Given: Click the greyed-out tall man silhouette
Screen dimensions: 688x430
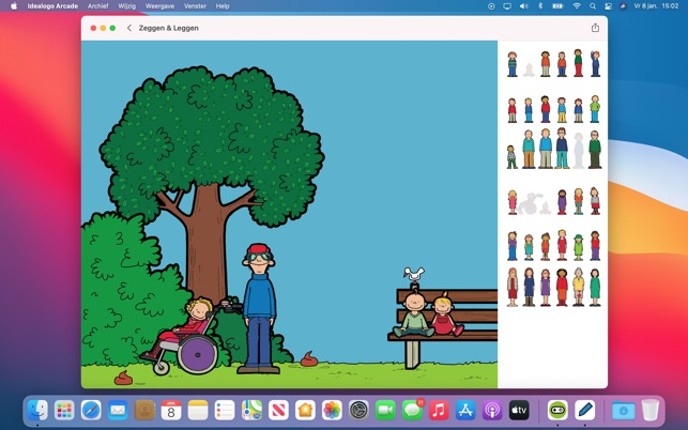Looking at the screenshot, I should coord(579,151).
